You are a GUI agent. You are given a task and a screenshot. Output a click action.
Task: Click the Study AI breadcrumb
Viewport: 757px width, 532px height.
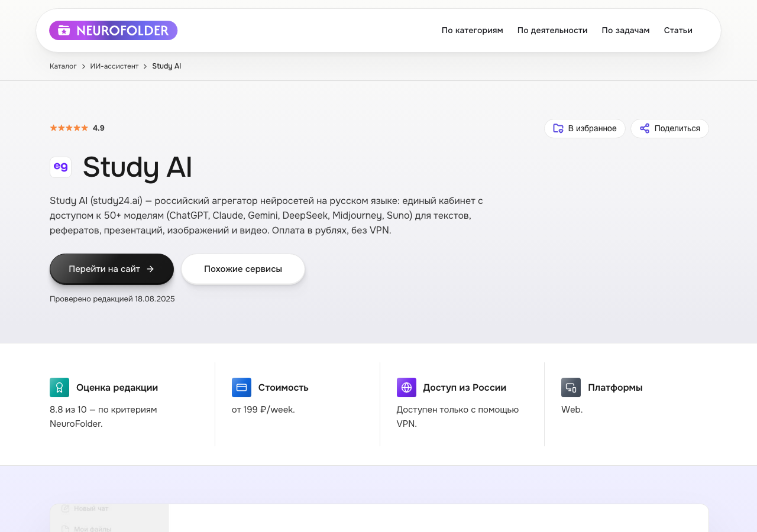(x=166, y=66)
